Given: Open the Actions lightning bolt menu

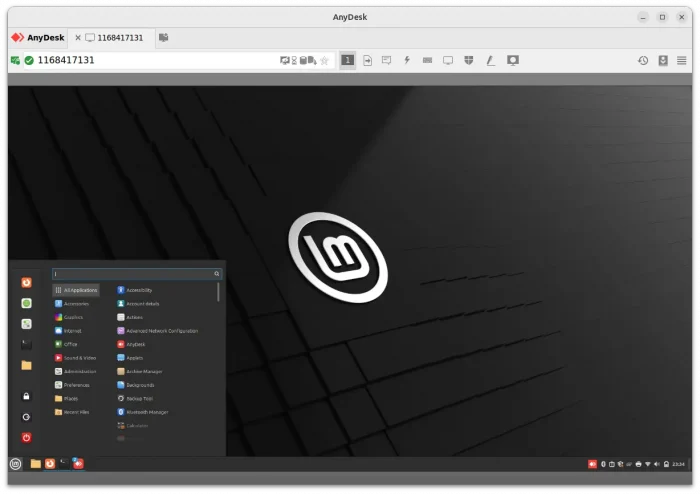Looking at the screenshot, I should point(407,60).
